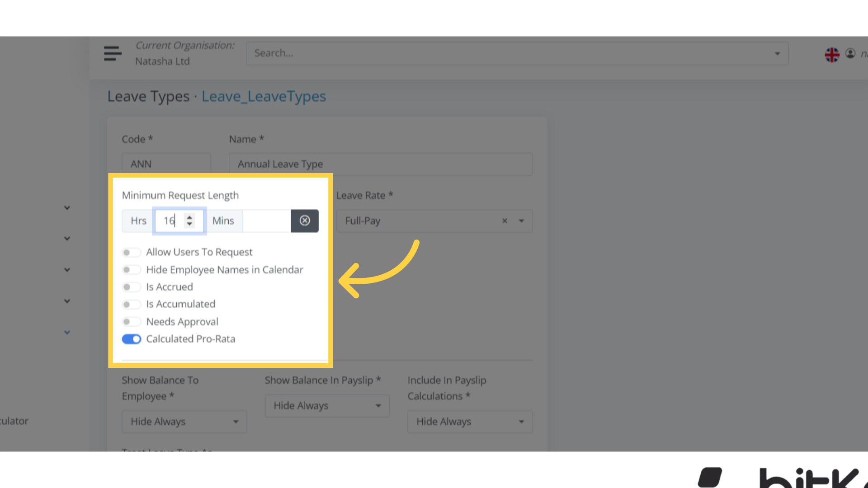Enable Allow Users To Request

pyautogui.click(x=132, y=252)
